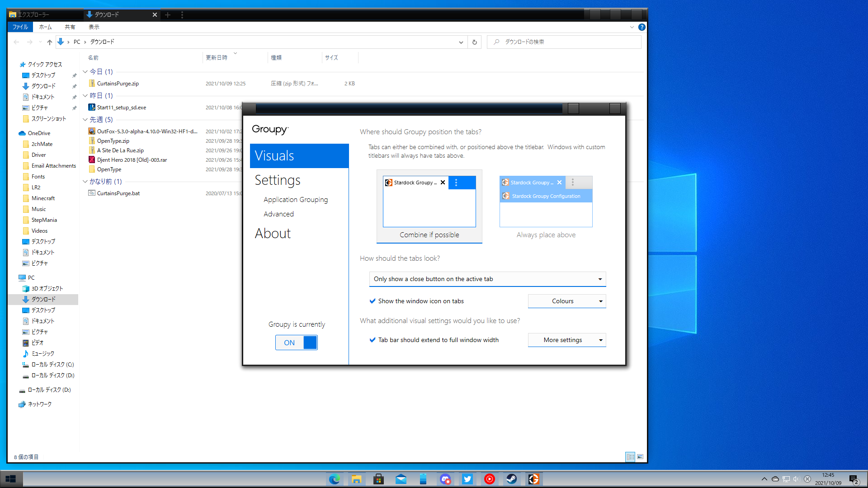Select Djent Hero 2018 rar file icon
This screenshot has height=488, width=868.
(92, 160)
